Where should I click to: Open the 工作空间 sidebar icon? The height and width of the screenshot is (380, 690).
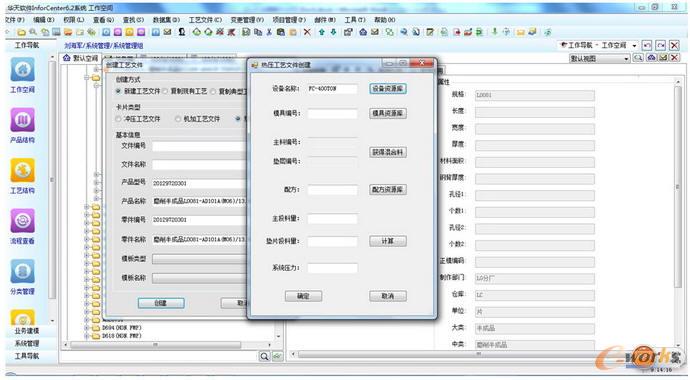[x=22, y=70]
